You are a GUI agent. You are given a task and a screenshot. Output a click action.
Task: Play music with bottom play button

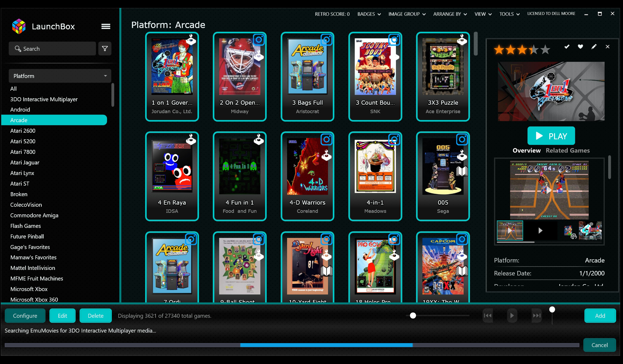pyautogui.click(x=512, y=315)
